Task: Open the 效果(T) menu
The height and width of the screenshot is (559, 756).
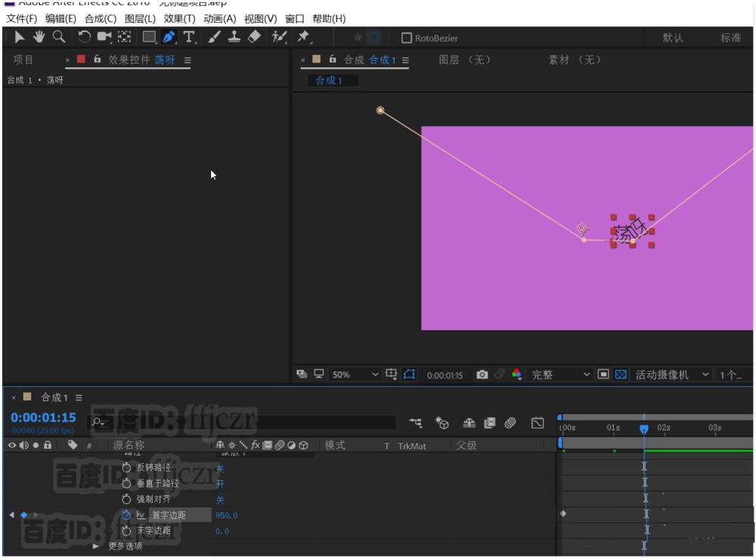Action: [179, 19]
